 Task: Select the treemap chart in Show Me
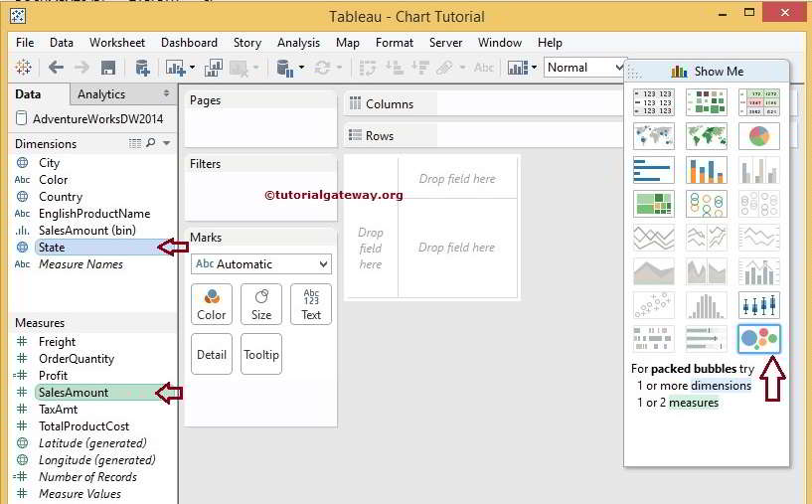pyautogui.click(x=654, y=204)
